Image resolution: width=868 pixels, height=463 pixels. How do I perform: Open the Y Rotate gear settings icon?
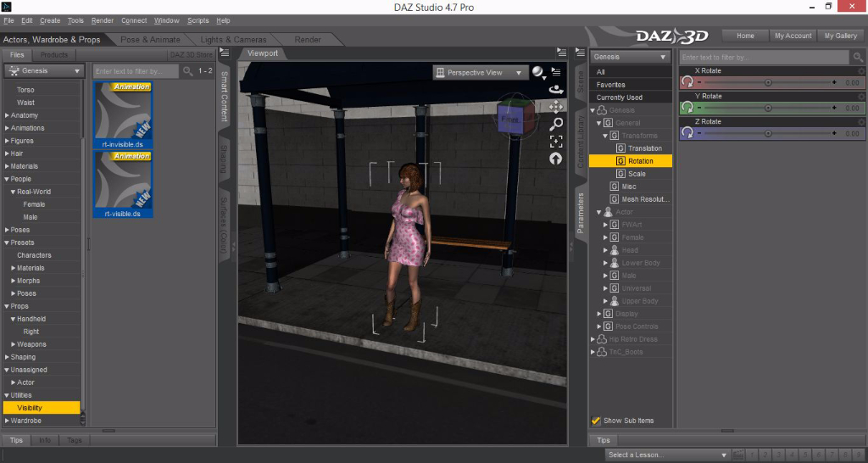pos(861,97)
